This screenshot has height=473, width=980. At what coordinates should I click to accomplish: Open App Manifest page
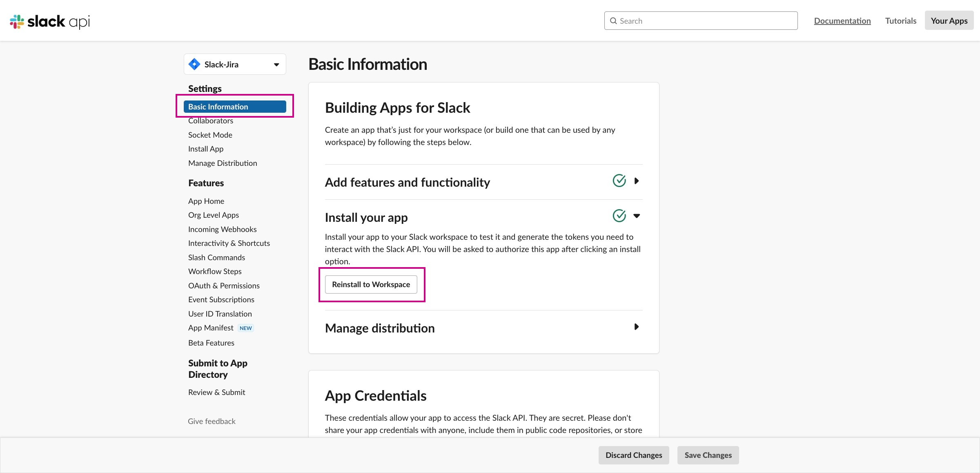211,328
